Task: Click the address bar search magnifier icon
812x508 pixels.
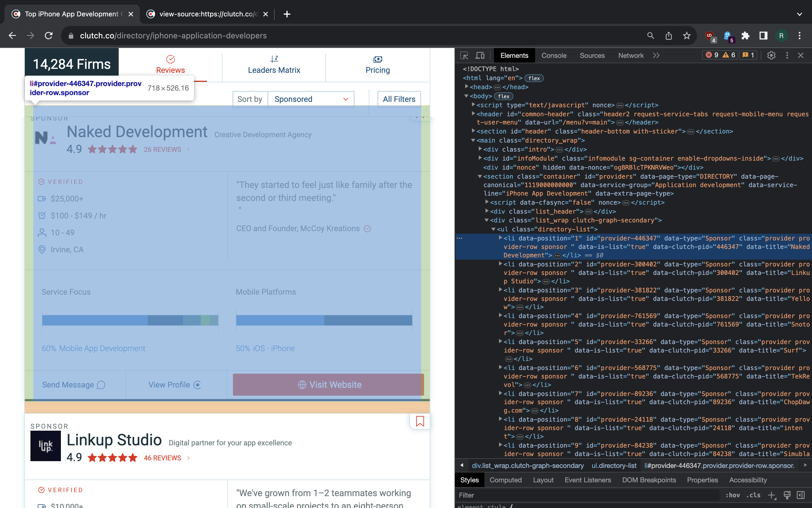Action: 650,36
